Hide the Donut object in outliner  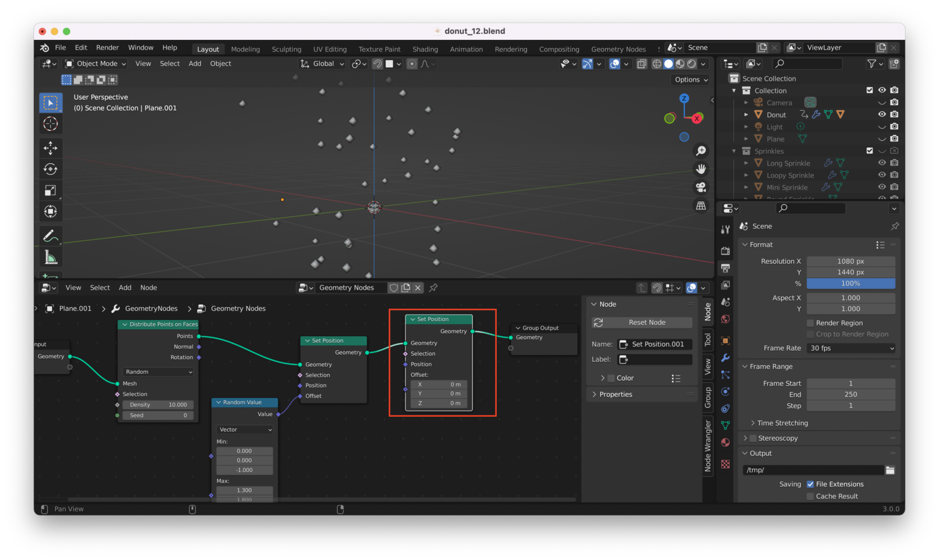pyautogui.click(x=882, y=114)
